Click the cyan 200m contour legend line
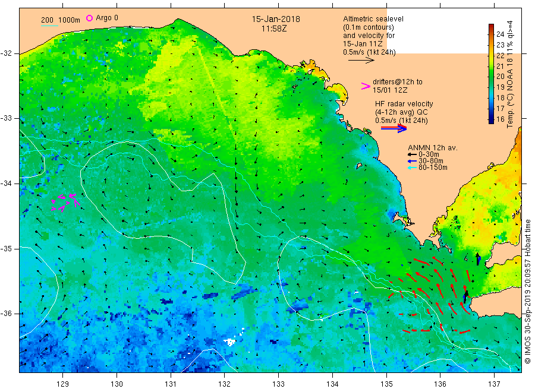The height and width of the screenshot is (392, 535). point(49,26)
